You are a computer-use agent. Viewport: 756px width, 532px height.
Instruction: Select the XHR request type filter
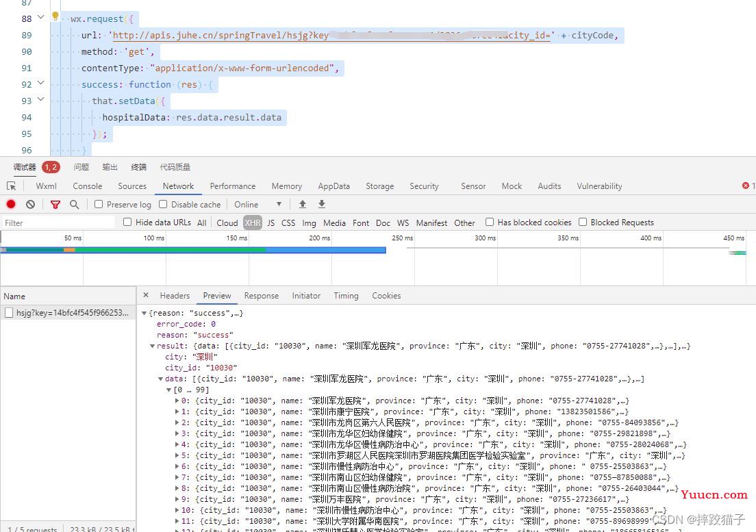click(x=252, y=223)
